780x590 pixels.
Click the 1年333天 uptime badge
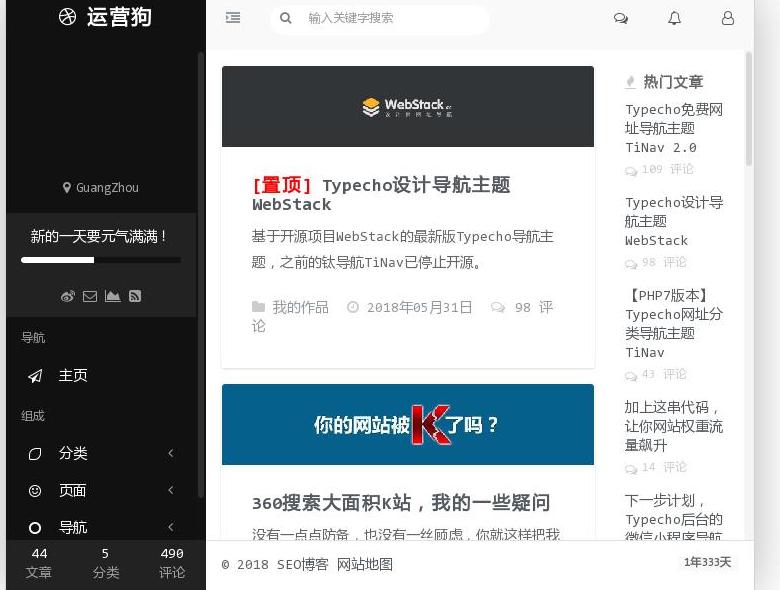click(707, 562)
